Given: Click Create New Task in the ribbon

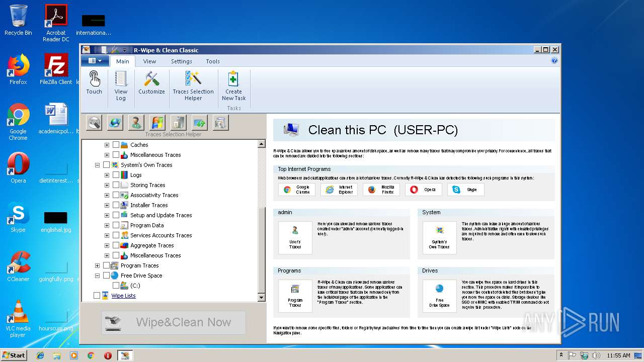Looking at the screenshot, I should [233, 85].
